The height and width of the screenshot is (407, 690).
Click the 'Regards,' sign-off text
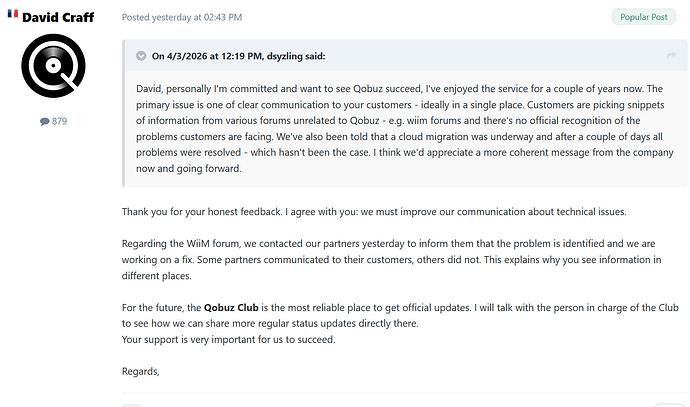point(141,371)
